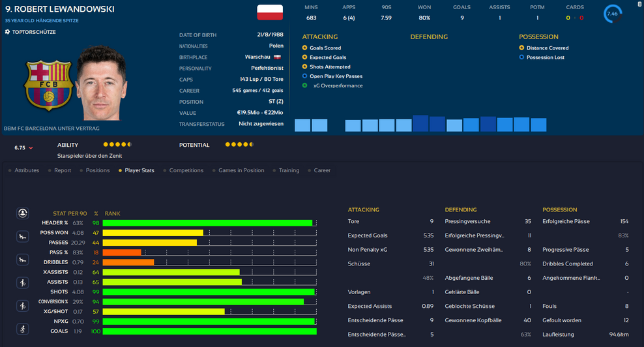Toggle the Goals Scored indicator

pos(305,48)
